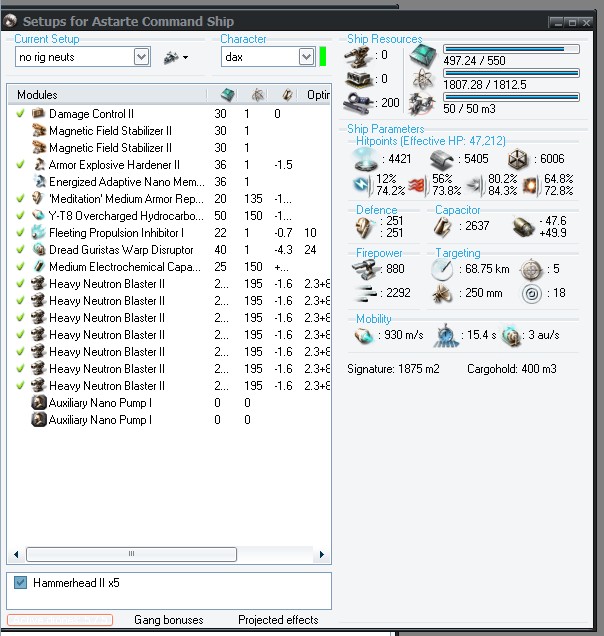Click the structure hitpoints icon showing 6006

pos(518,159)
